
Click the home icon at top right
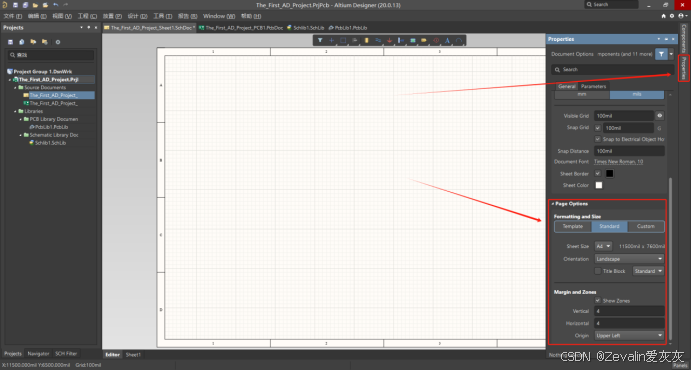663,16
